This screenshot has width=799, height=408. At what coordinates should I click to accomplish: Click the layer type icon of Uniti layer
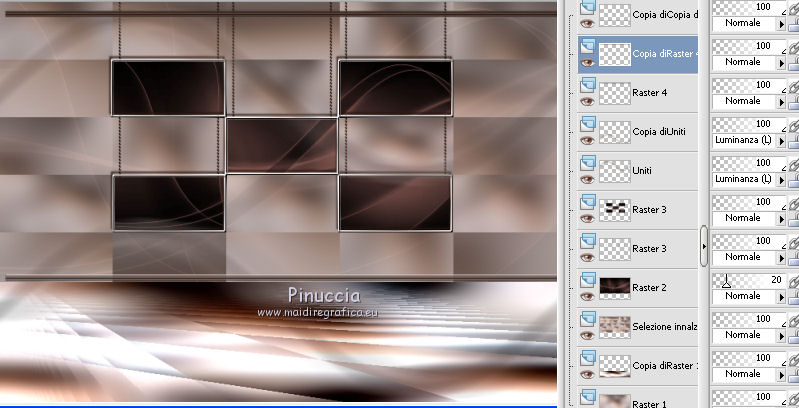coord(588,162)
